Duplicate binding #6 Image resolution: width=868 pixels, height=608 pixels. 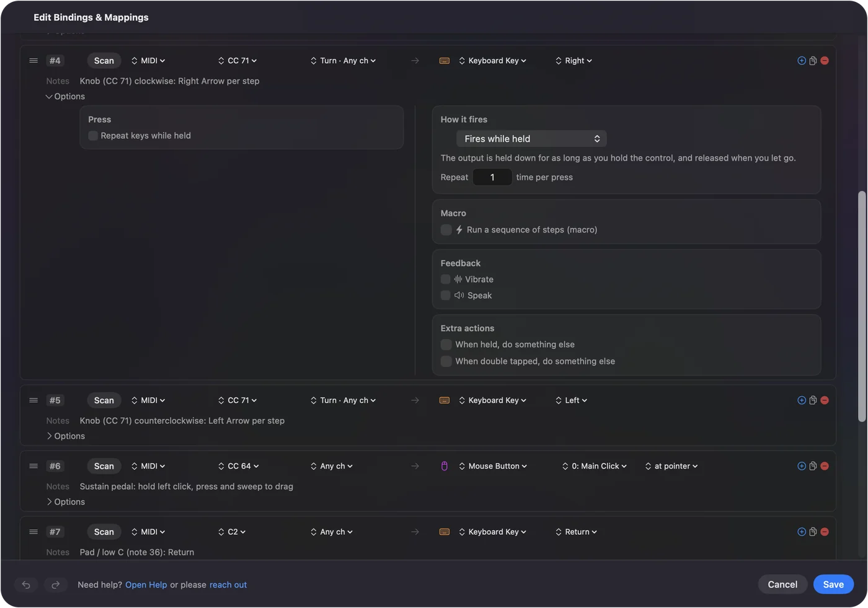click(813, 466)
